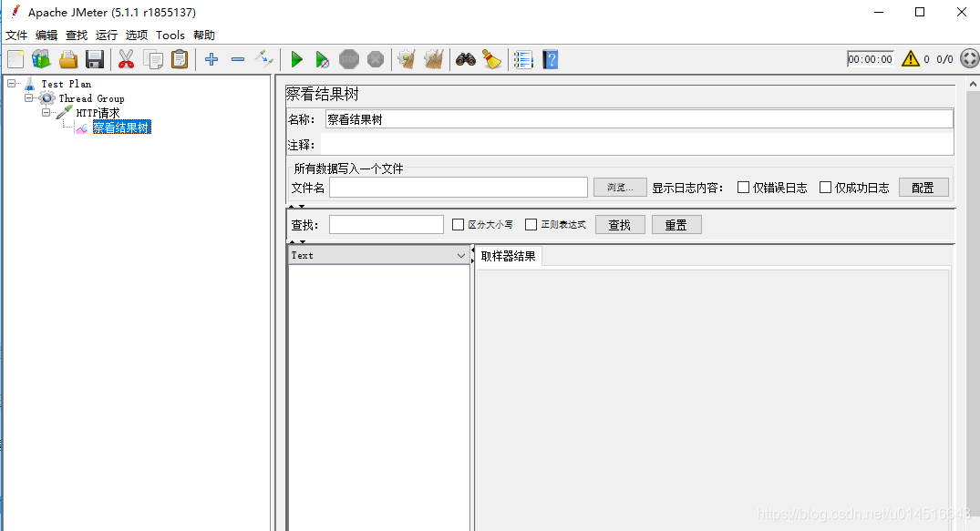Viewport: 980px width, 531px height.
Task: Click the Clear All results icon
Action: coord(434,59)
